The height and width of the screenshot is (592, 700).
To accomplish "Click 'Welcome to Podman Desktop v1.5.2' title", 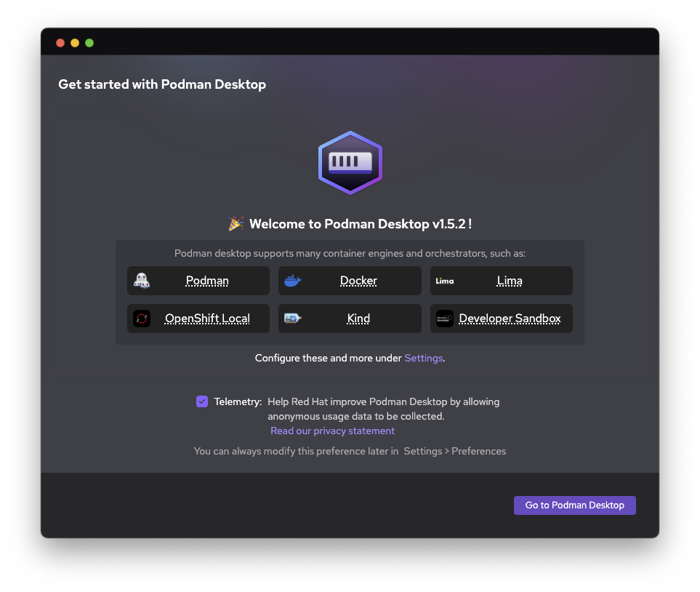I will (x=361, y=224).
